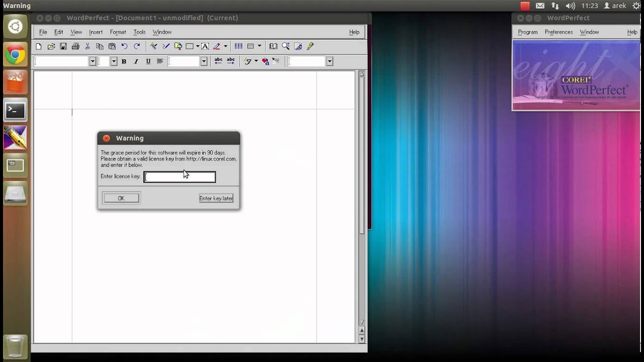Launch Google Chrome from the dock
The width and height of the screenshot is (644, 362).
point(15,55)
